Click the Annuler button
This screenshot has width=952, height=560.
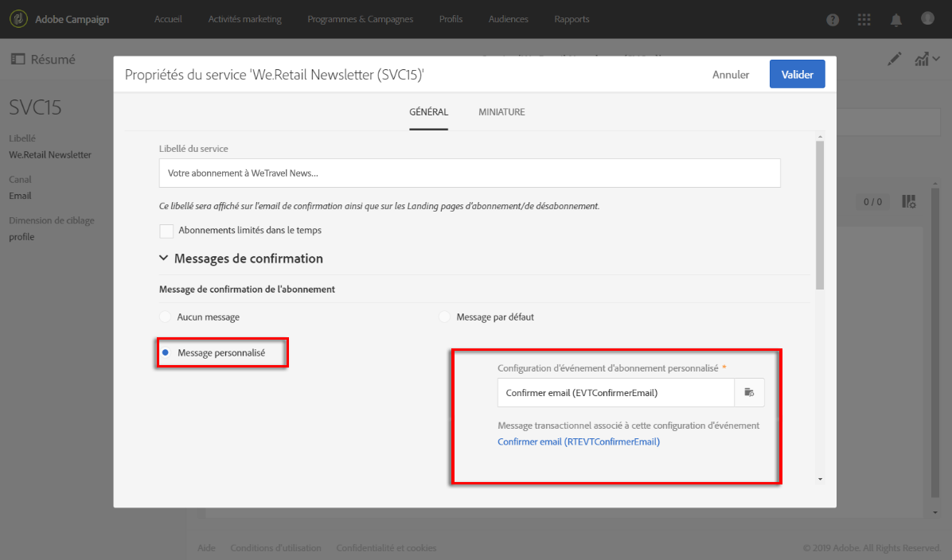point(731,75)
